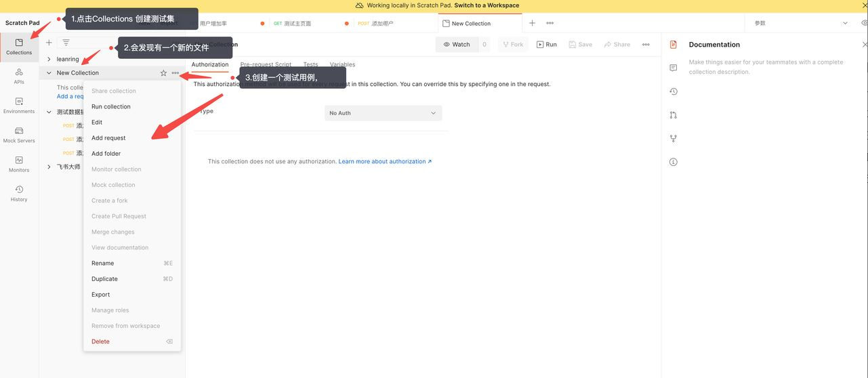Click the filter icon in collections search
The image size is (868, 378).
point(66,43)
